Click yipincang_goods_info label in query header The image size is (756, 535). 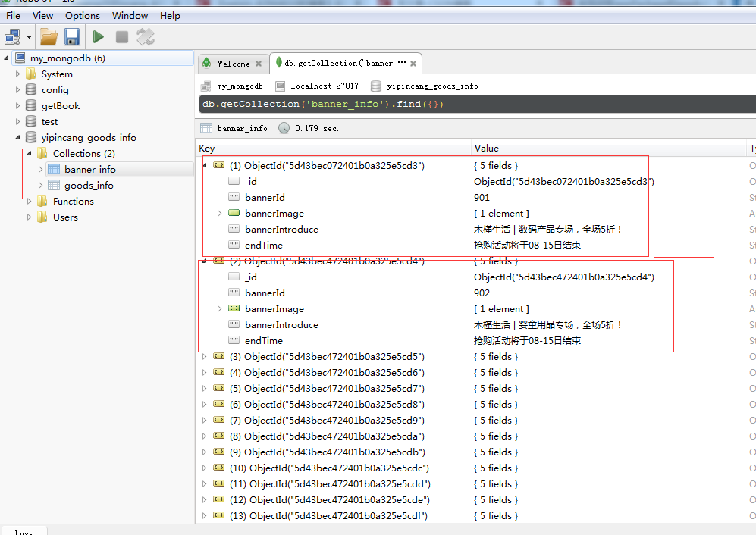[432, 86]
